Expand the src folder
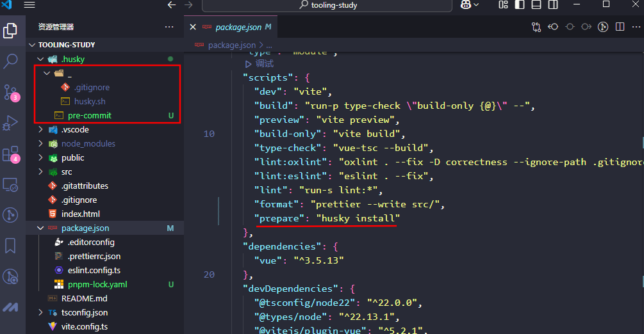This screenshot has height=334, width=644. 41,171
